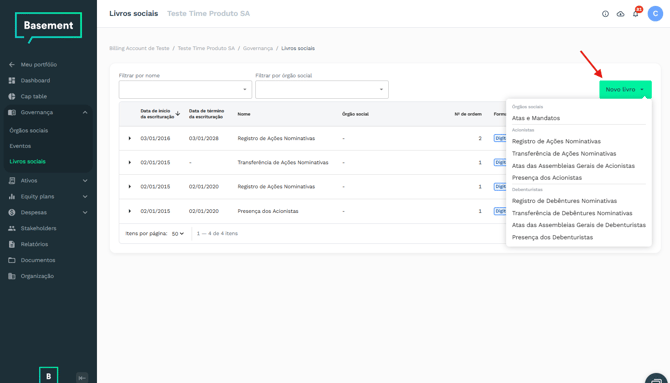Open Stakeholders from the sidebar
The width and height of the screenshot is (670, 383).
click(x=38, y=228)
